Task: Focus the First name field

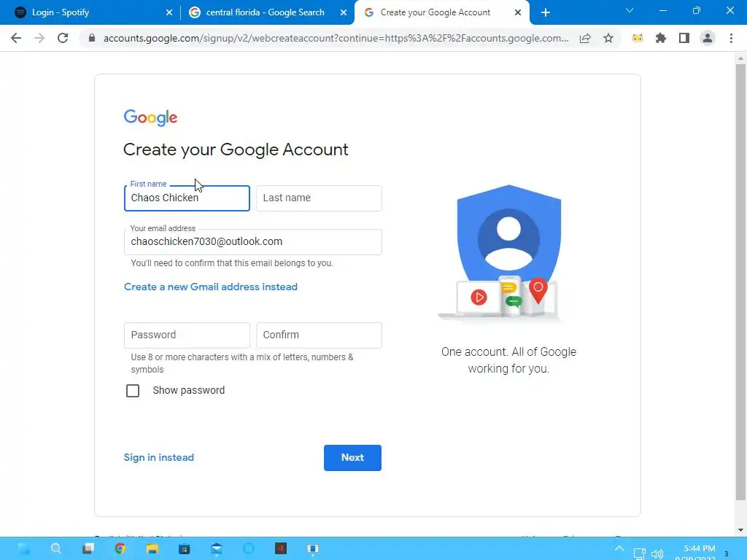Action: click(x=187, y=198)
